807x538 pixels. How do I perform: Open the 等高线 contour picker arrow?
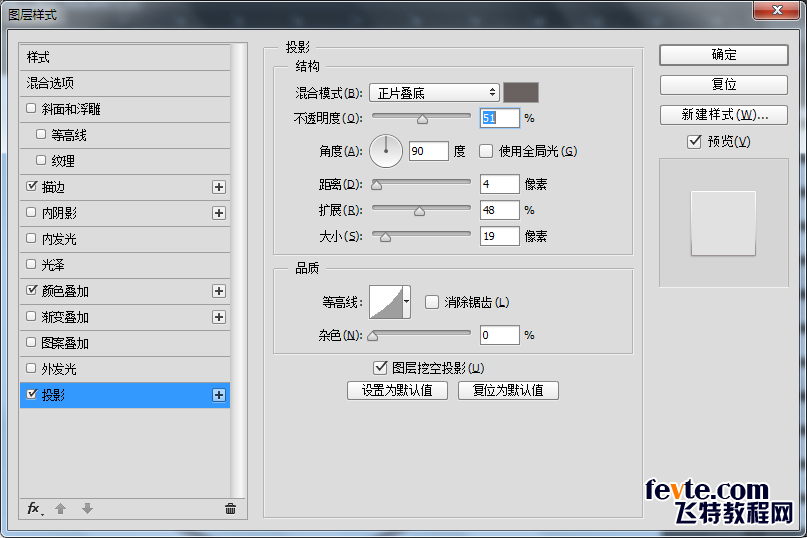407,302
